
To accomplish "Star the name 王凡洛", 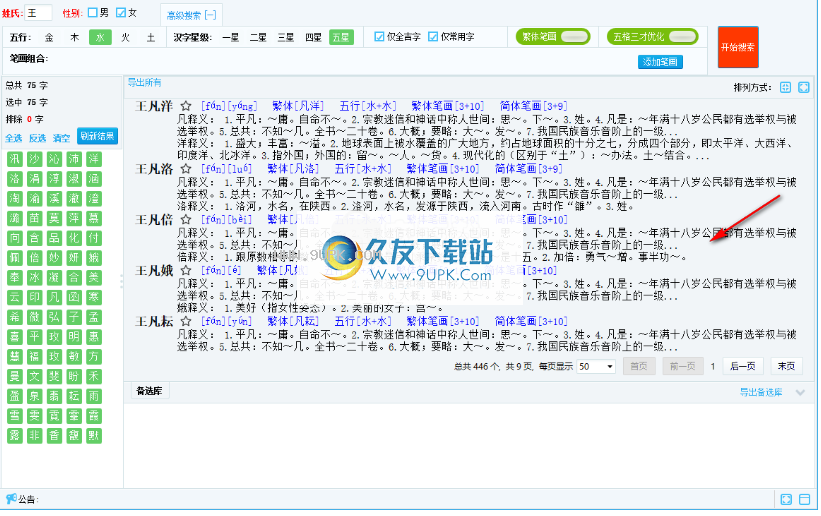I will (x=185, y=169).
